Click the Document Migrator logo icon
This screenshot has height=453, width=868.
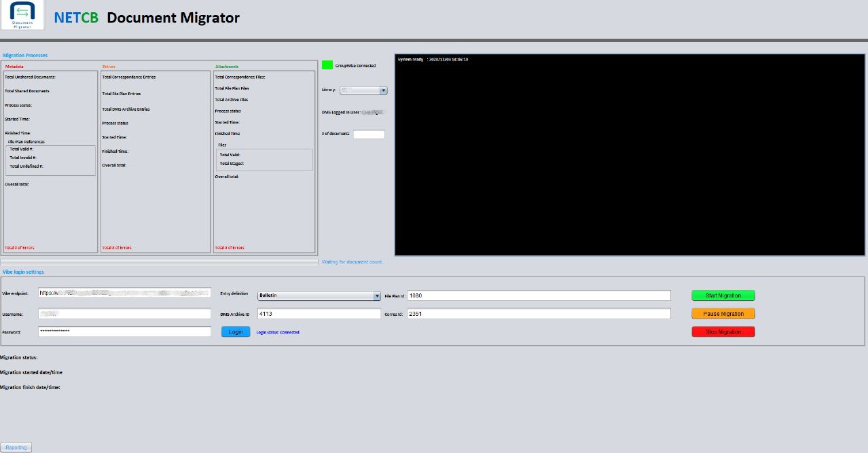coord(22,15)
